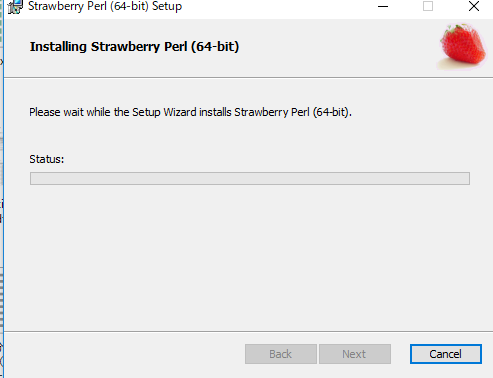Click the strawberry logo image
493x378 pixels.
coord(462,46)
